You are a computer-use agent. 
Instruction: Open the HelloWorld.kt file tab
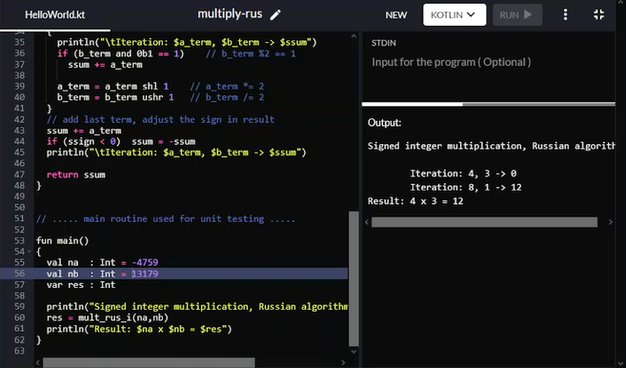click(55, 15)
